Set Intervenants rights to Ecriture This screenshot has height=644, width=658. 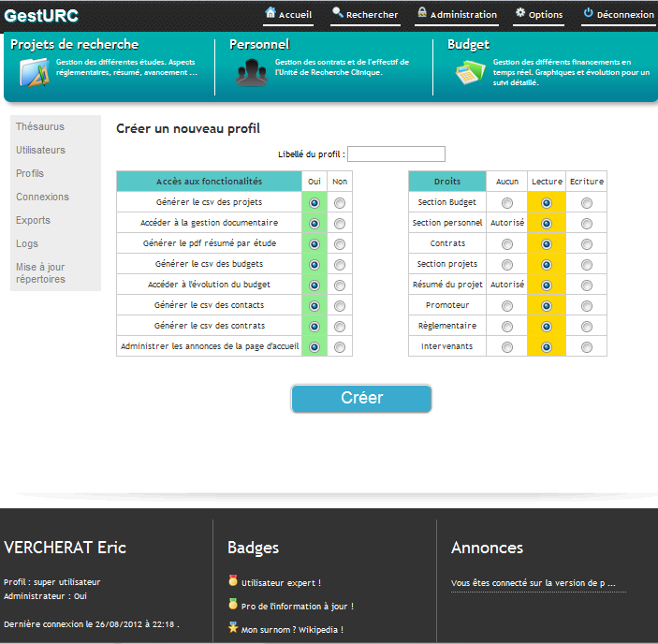(x=587, y=347)
